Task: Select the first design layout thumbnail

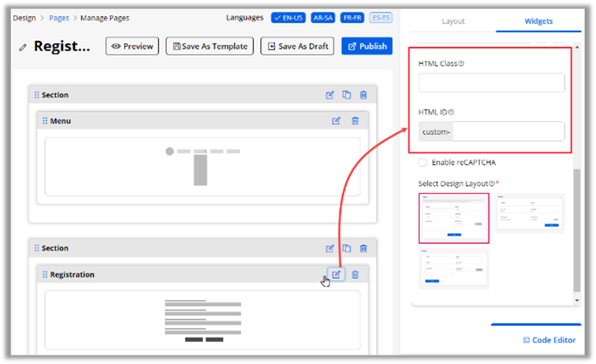Action: pyautogui.click(x=454, y=218)
